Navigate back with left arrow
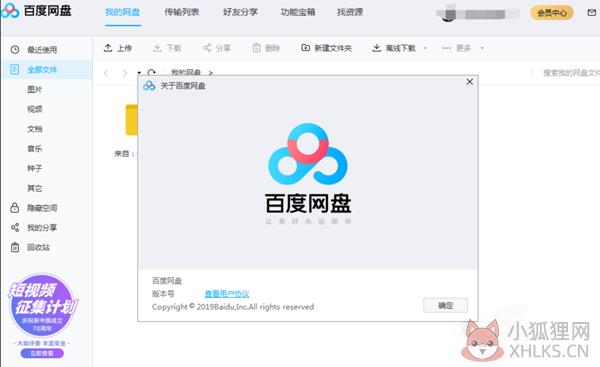The image size is (600, 367). point(106,73)
